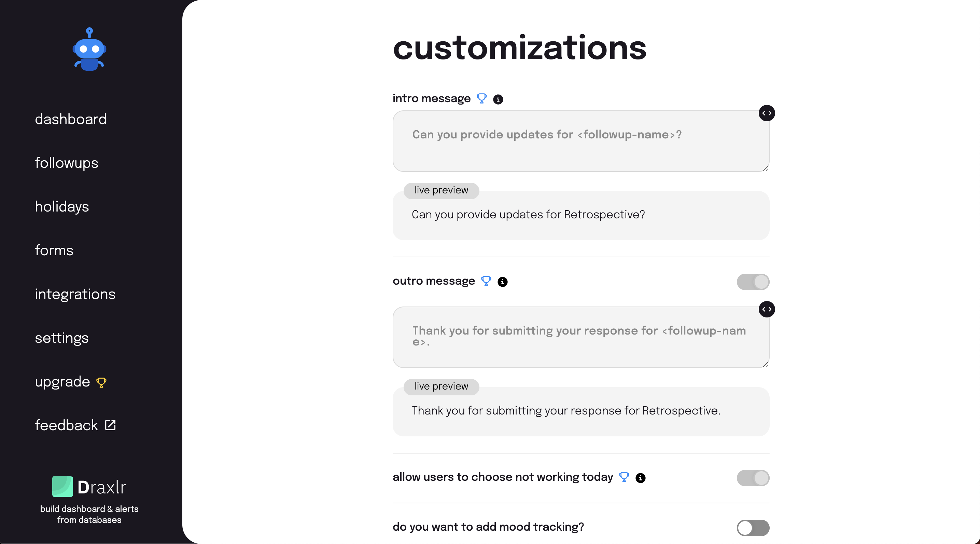980x544 pixels.
Task: Click the code variables icon on intro message box
Action: tap(767, 113)
